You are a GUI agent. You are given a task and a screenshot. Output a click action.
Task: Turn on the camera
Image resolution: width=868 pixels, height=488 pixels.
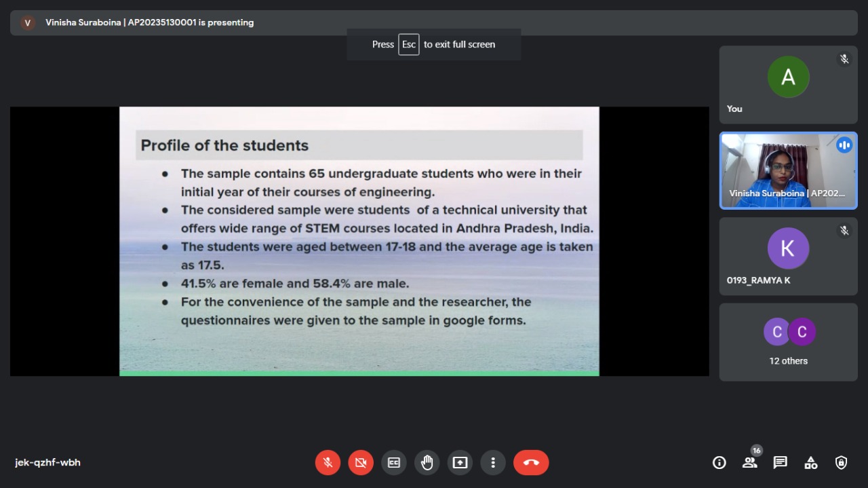[361, 463]
